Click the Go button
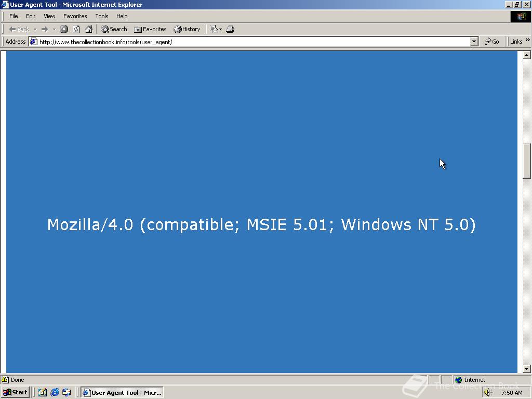 point(492,42)
